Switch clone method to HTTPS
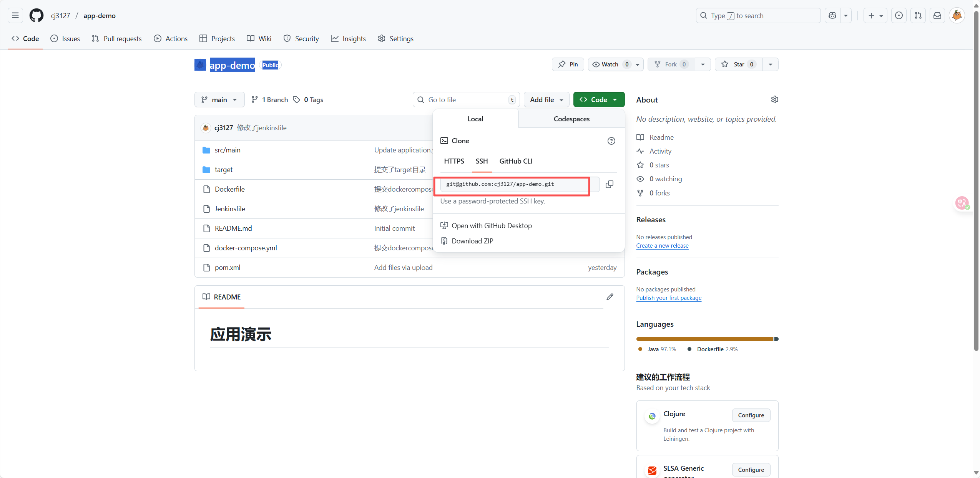Image resolution: width=980 pixels, height=478 pixels. coord(454,161)
